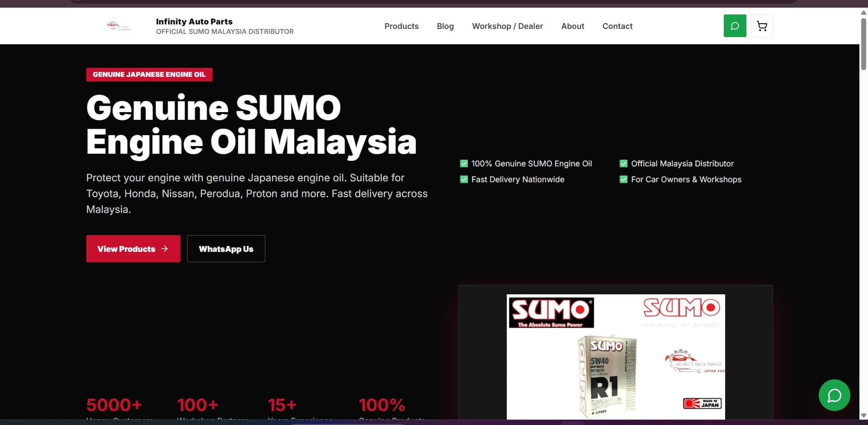Open the SUMO 5W40 R1 product image

tap(616, 357)
